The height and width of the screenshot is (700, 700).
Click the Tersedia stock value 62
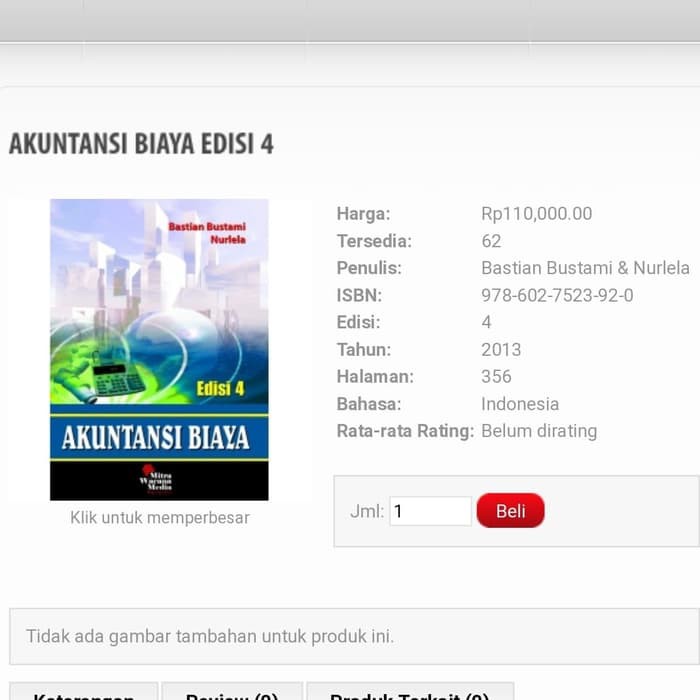(491, 241)
